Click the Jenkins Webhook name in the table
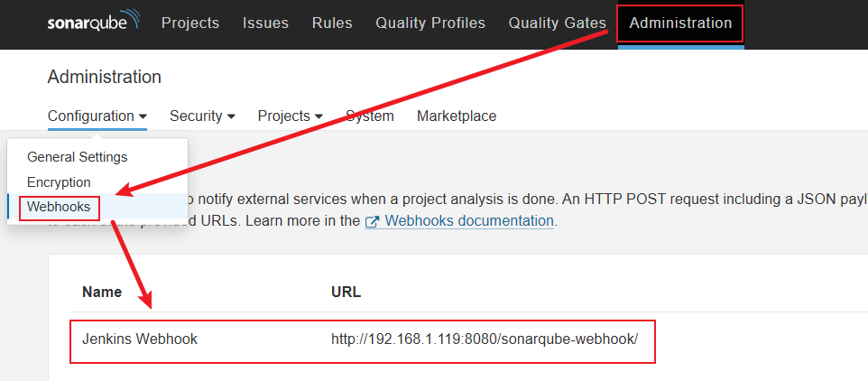The width and height of the screenshot is (868, 381). [140, 339]
